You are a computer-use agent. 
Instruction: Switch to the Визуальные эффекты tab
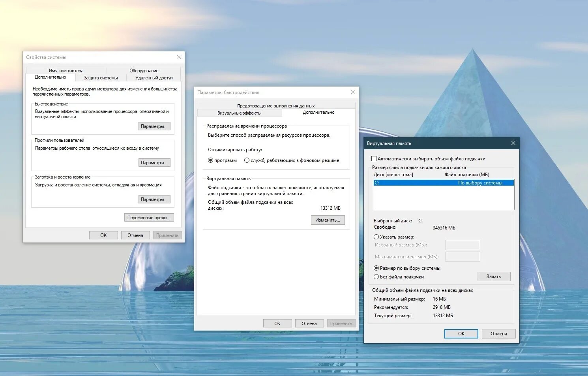[x=240, y=113]
